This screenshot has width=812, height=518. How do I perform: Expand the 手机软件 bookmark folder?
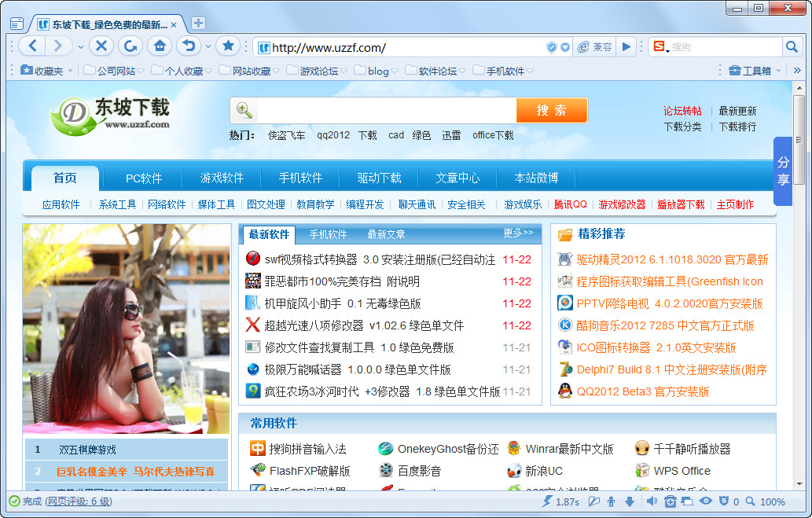[x=503, y=71]
